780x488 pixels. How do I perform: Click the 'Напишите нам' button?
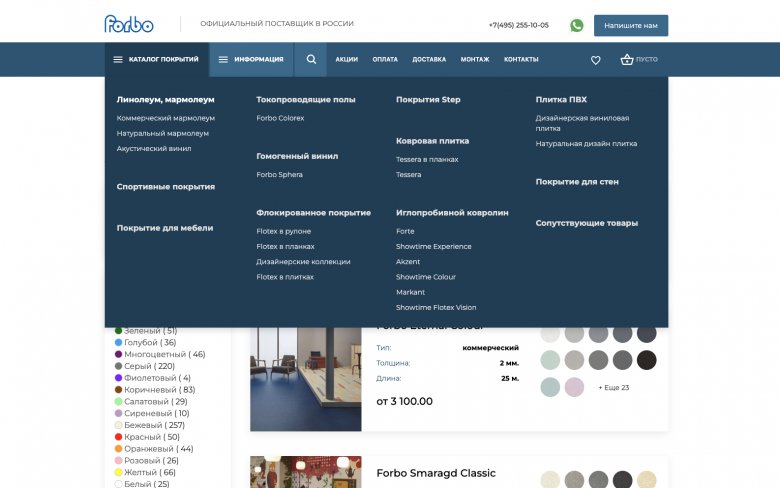pyautogui.click(x=631, y=25)
